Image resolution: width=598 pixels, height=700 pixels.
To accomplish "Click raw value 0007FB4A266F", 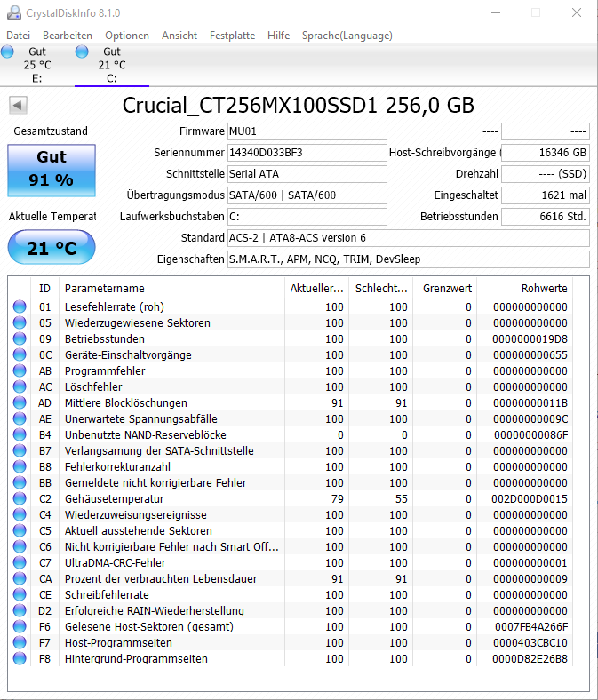I will pyautogui.click(x=531, y=627).
